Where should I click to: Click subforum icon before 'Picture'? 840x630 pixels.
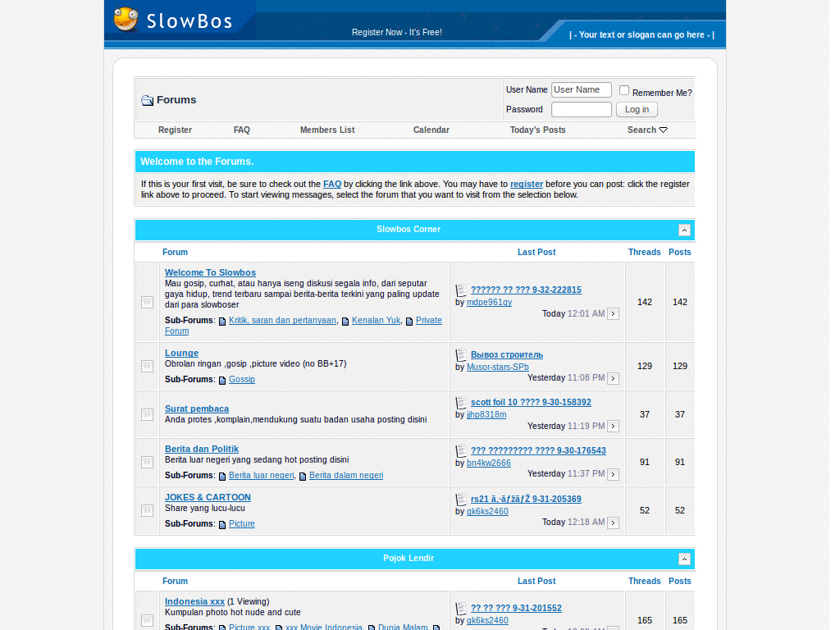[x=222, y=524]
